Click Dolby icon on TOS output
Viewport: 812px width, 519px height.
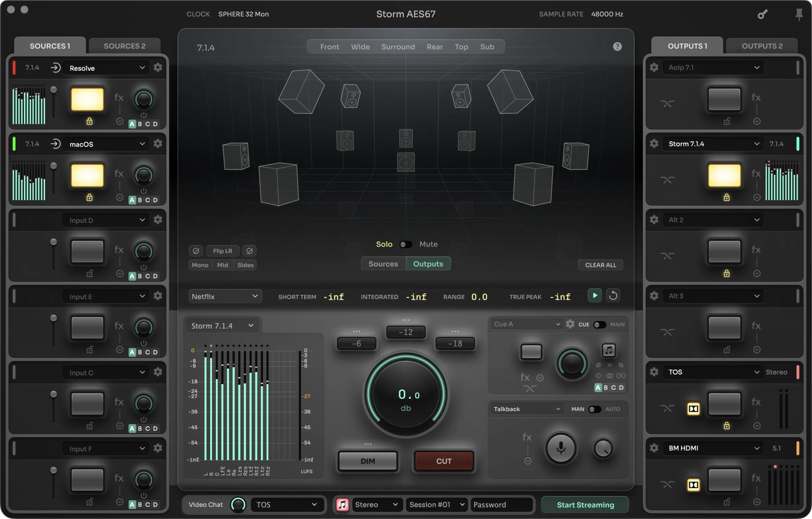pyautogui.click(x=693, y=409)
